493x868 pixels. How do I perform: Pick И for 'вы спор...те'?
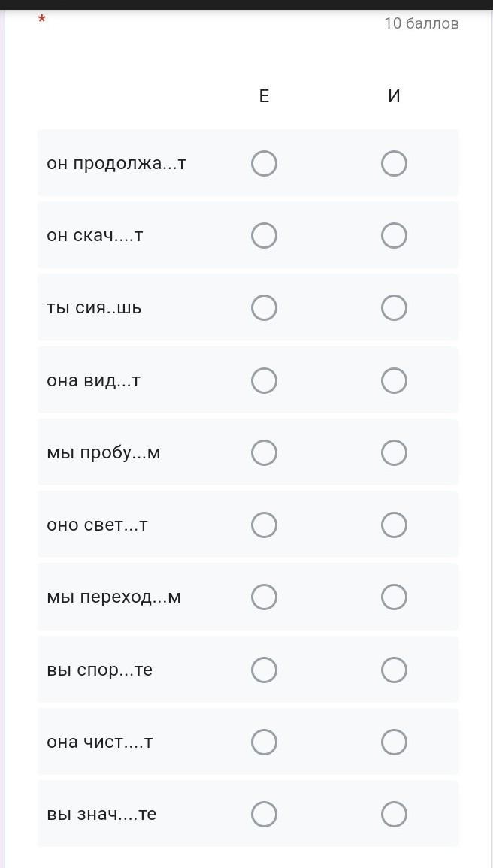click(x=394, y=670)
